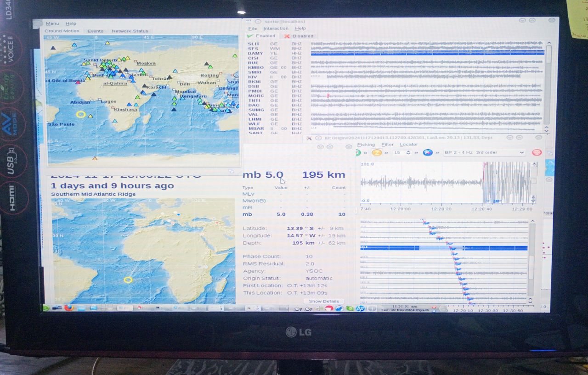The image size is (588, 375).
Task: Open Firefox from the taskbar
Action: tap(68, 308)
